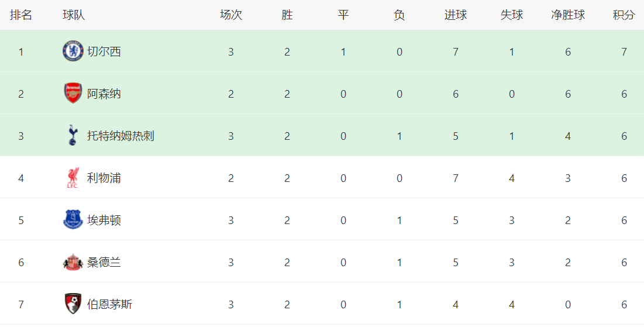
Task: Click the 排名 column header
Action: tap(21, 15)
